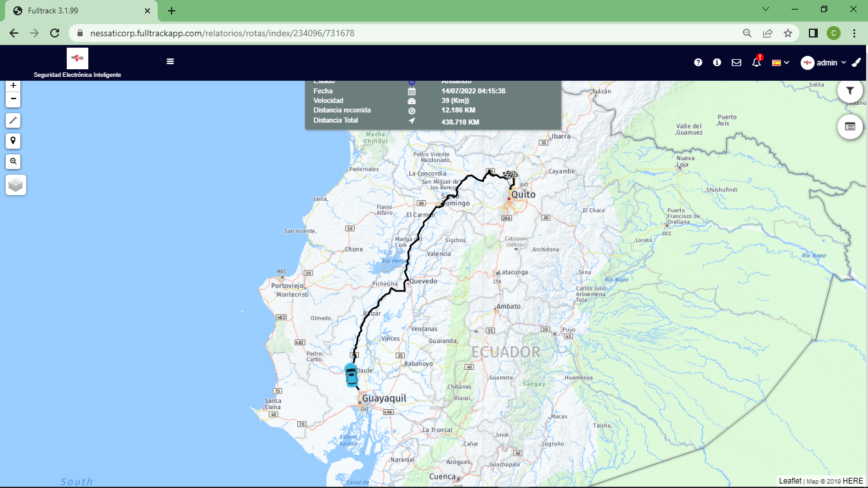Open the info icon in header
The image size is (868, 488).
717,62
